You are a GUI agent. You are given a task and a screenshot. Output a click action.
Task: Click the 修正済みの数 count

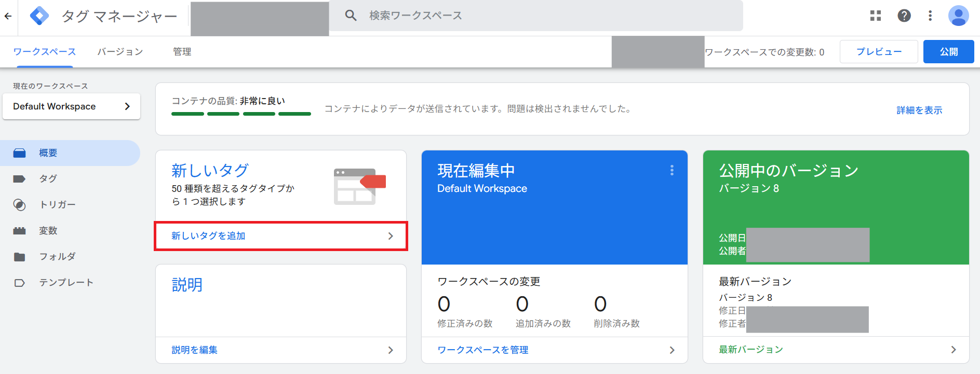coord(444,304)
